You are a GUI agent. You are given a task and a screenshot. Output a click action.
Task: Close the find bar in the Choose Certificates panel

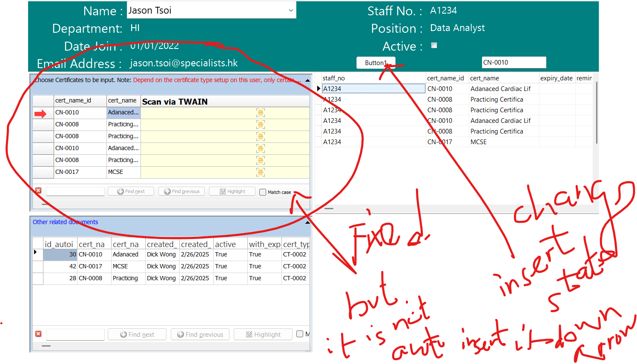38,191
